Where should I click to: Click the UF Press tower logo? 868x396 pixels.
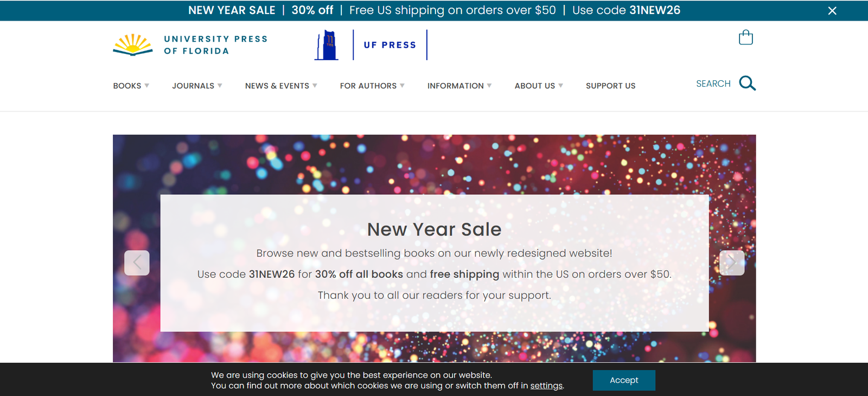[327, 45]
